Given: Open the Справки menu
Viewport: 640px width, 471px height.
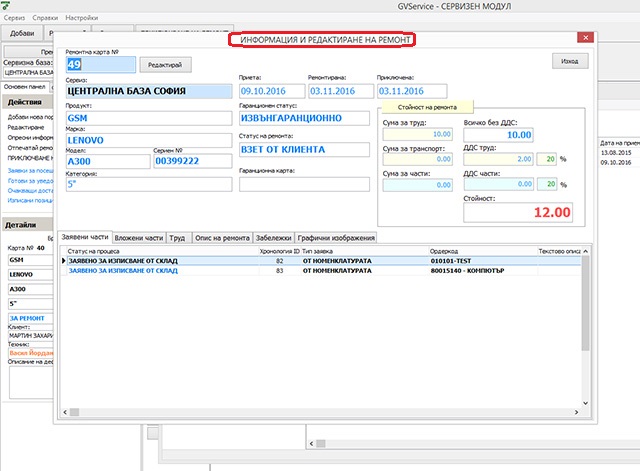Looking at the screenshot, I should [x=45, y=18].
